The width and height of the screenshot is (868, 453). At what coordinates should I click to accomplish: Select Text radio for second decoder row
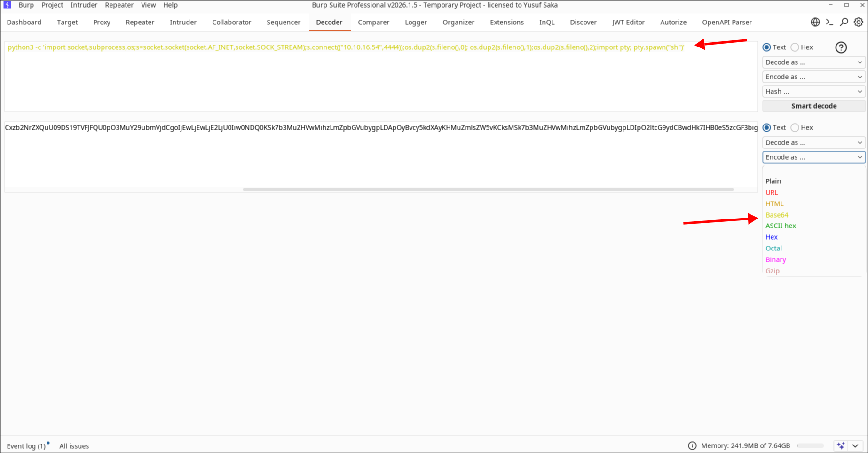(x=767, y=127)
